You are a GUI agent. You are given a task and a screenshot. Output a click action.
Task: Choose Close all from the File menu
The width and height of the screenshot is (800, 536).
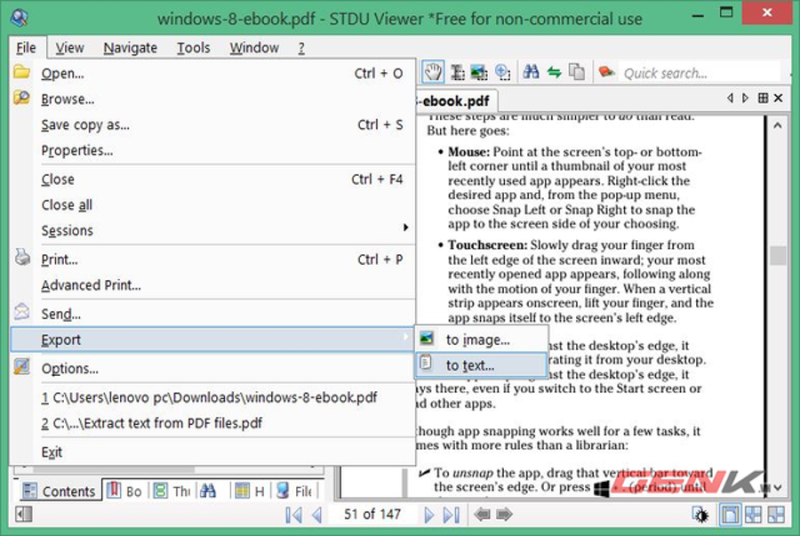point(212,205)
